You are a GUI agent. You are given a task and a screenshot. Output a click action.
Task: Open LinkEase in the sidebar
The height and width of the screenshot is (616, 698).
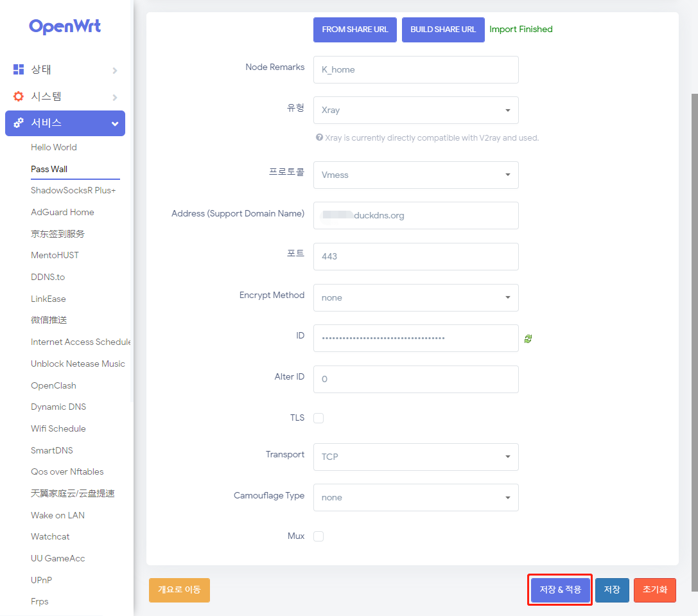coord(48,299)
